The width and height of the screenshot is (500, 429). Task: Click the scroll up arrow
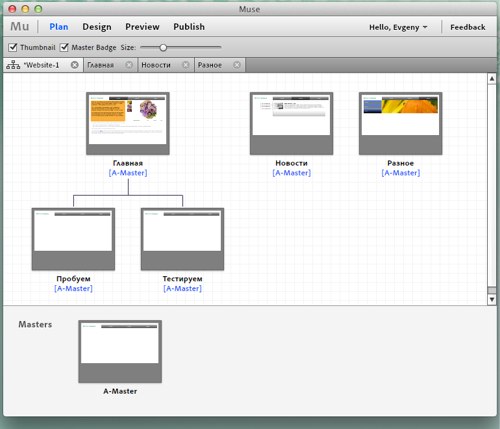tap(492, 79)
